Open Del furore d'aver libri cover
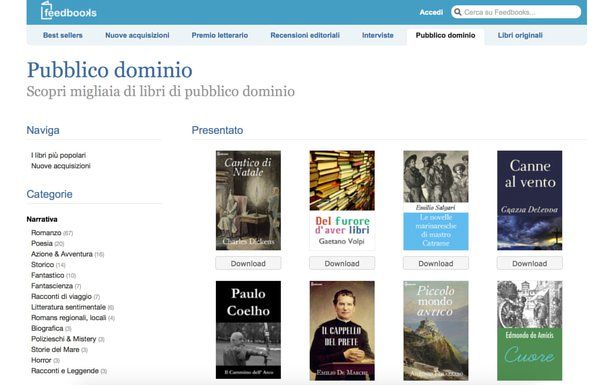The width and height of the screenshot is (610, 385). pos(342,200)
